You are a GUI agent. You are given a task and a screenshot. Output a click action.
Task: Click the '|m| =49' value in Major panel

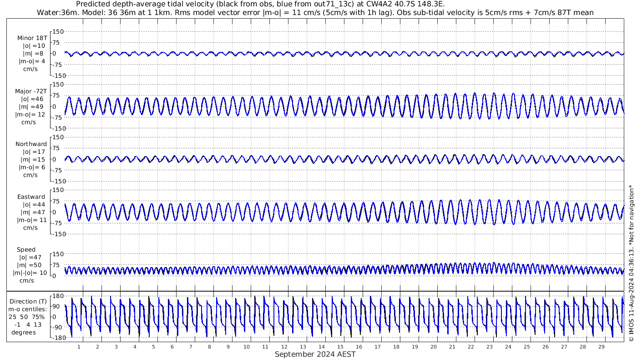tap(32, 106)
